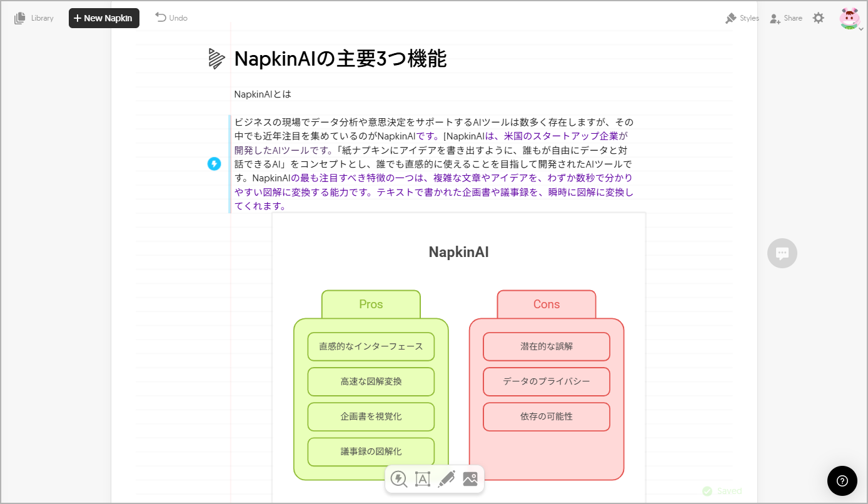Screen dimensions: 868x504
Task: Select the データのプライバシー item in Cons
Action: point(547,381)
